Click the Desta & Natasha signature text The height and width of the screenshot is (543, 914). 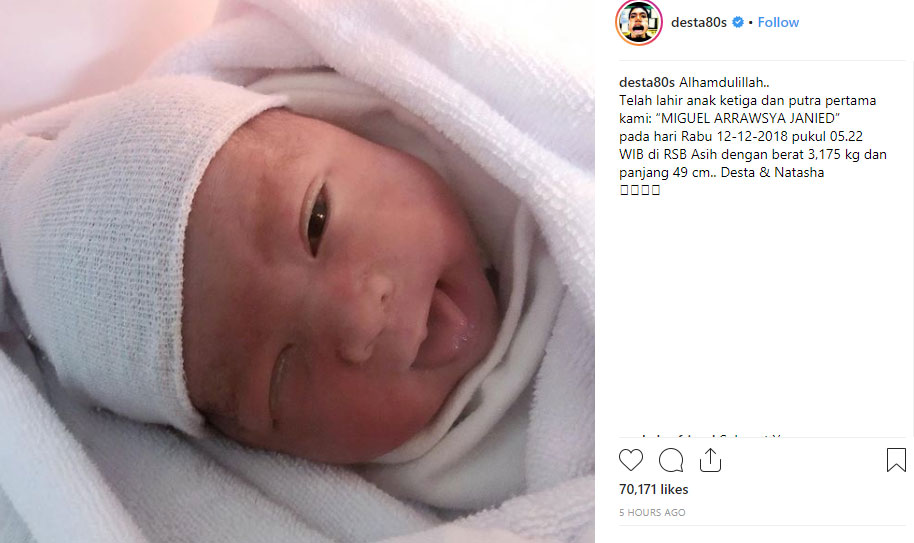[772, 172]
